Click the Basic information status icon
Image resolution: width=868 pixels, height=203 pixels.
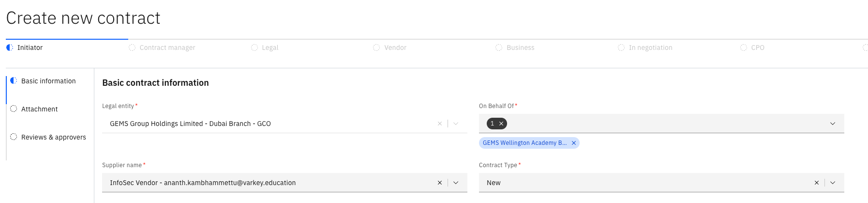pyautogui.click(x=14, y=80)
